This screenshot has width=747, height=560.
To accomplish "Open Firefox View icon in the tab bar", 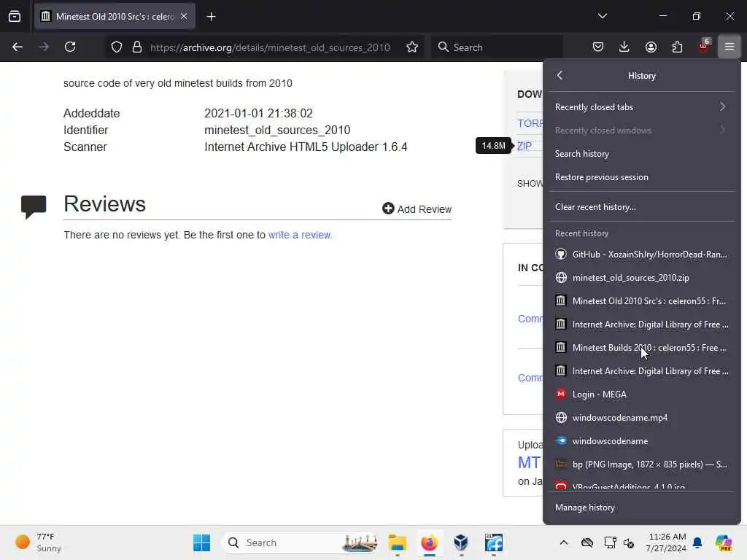I will point(15,17).
